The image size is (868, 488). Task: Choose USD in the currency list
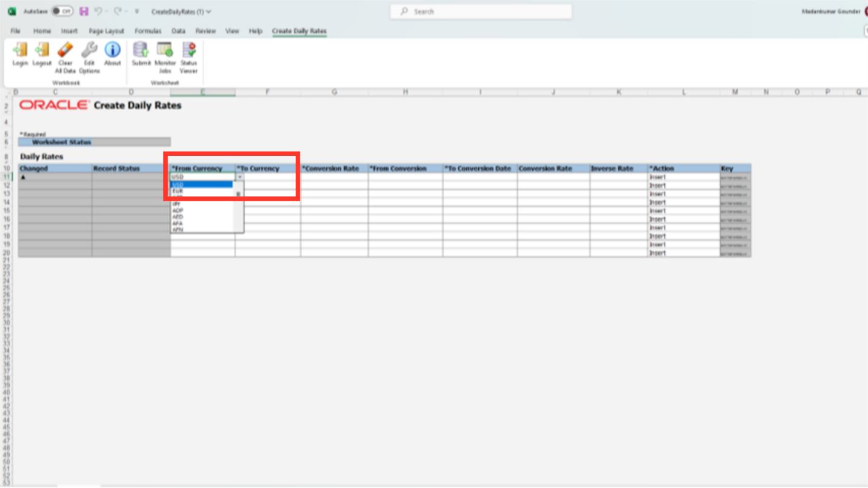[x=201, y=184]
